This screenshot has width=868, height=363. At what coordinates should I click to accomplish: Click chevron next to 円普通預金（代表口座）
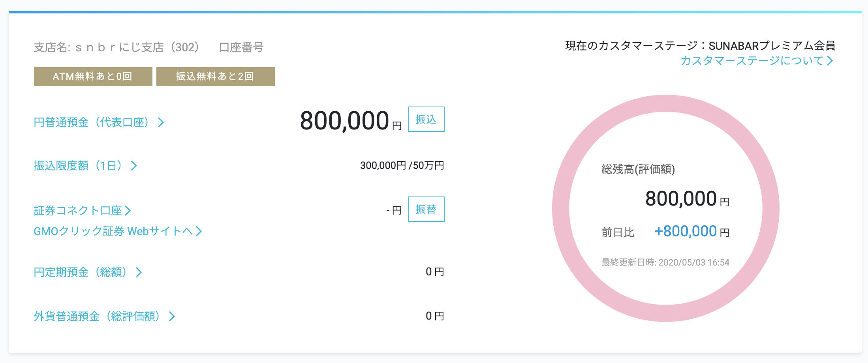pos(161,122)
